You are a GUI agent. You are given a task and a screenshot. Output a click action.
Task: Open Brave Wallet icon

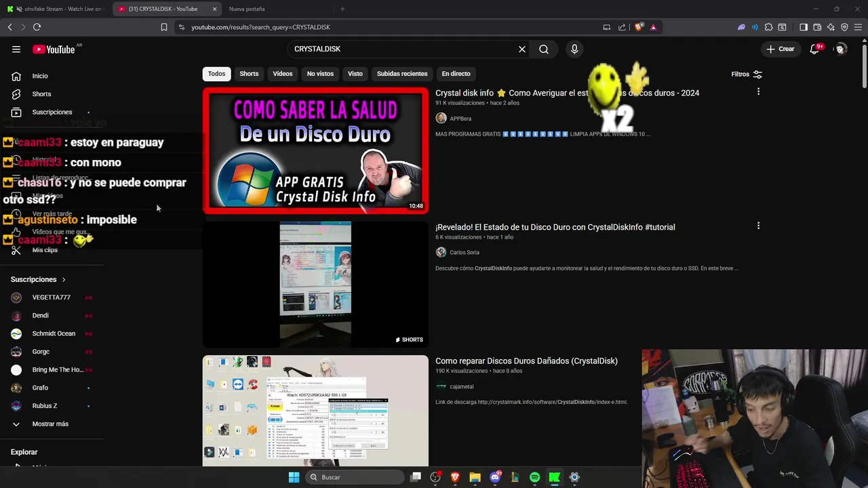pyautogui.click(x=817, y=27)
